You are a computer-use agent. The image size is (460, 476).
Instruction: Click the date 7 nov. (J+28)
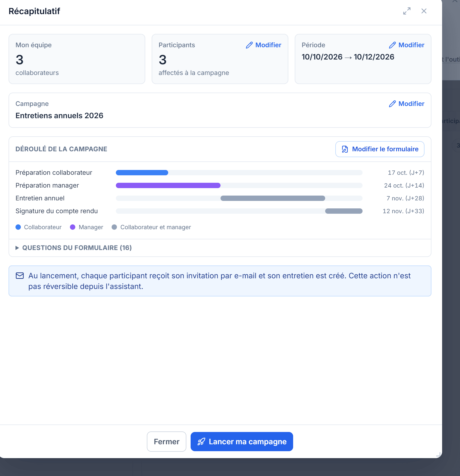pyautogui.click(x=405, y=198)
